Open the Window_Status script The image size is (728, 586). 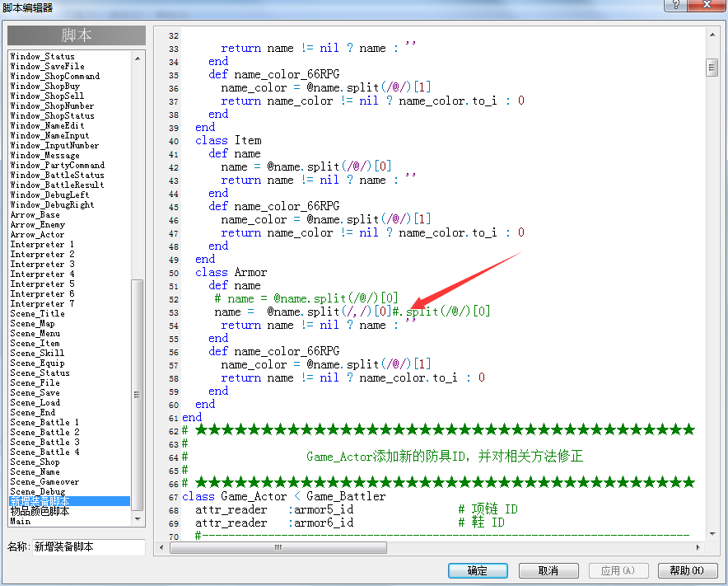click(x=42, y=56)
